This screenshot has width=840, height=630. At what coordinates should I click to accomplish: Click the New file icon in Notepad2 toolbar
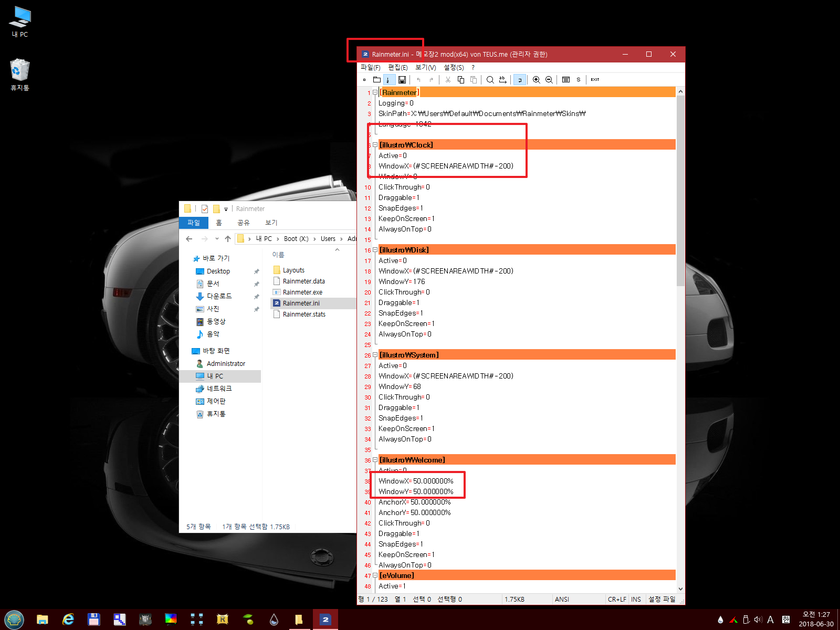click(x=364, y=80)
